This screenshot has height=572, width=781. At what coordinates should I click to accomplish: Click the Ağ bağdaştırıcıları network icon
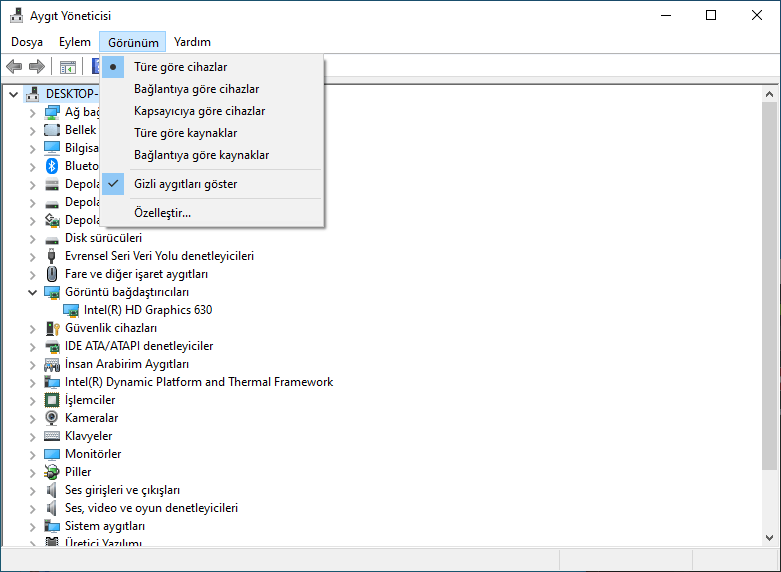pyautogui.click(x=52, y=112)
